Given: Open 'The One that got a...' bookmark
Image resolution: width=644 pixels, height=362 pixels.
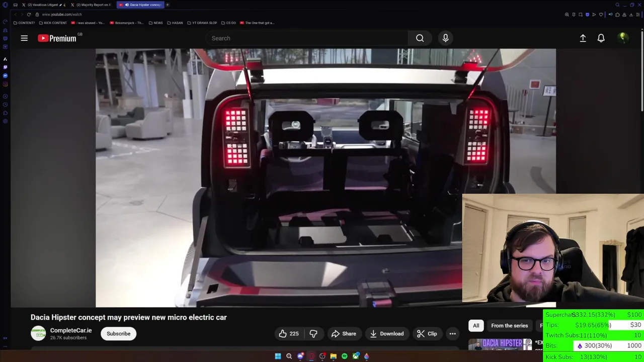Looking at the screenshot, I should coord(257,23).
